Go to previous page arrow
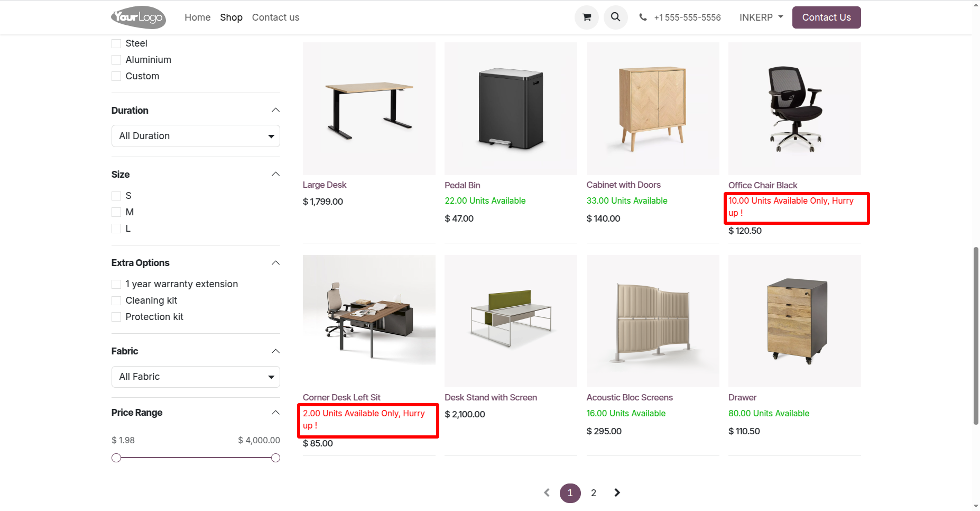The image size is (980, 511). (x=547, y=492)
